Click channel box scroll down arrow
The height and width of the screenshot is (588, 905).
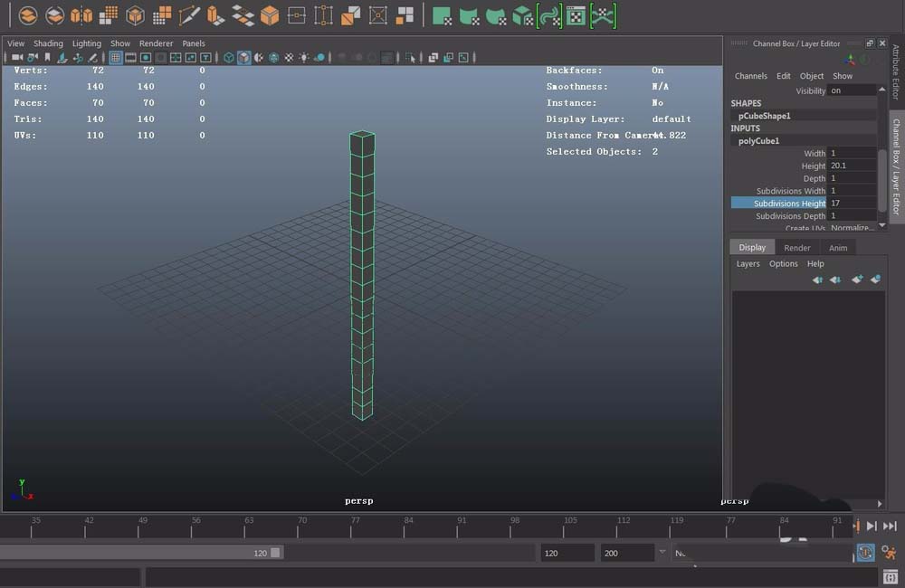pyautogui.click(x=881, y=225)
